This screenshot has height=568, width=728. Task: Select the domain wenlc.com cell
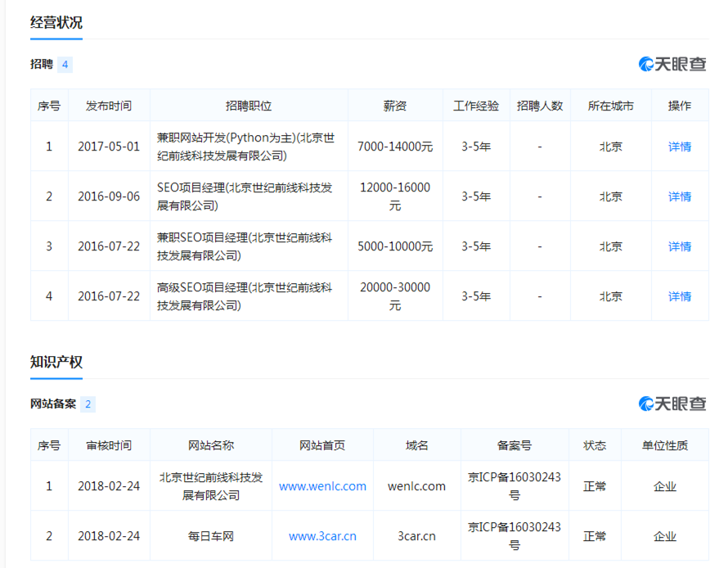[416, 486]
